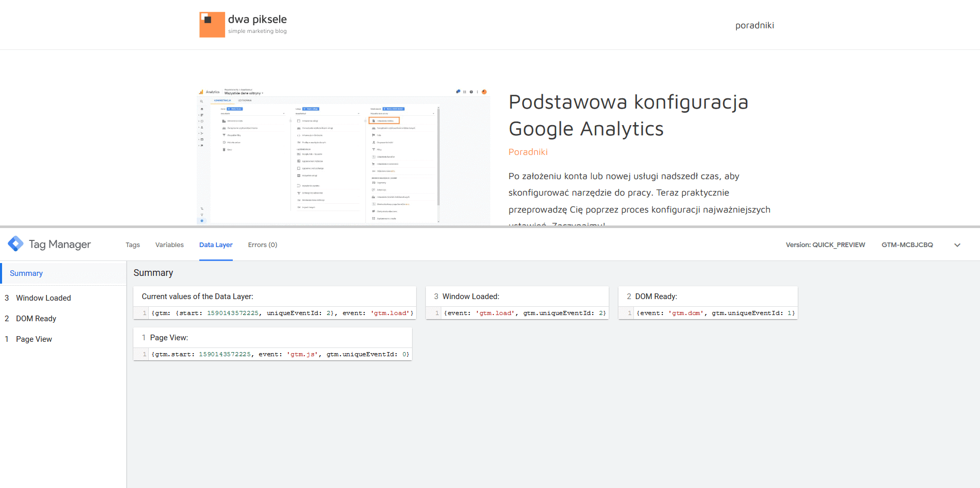Click the orange dwa piksele logo icon

click(x=212, y=25)
